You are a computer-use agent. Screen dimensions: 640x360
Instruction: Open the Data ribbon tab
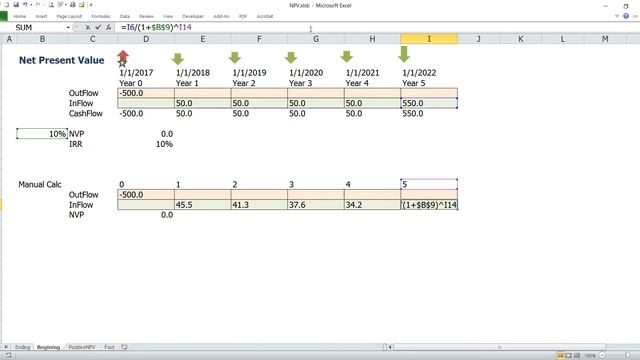124,16
